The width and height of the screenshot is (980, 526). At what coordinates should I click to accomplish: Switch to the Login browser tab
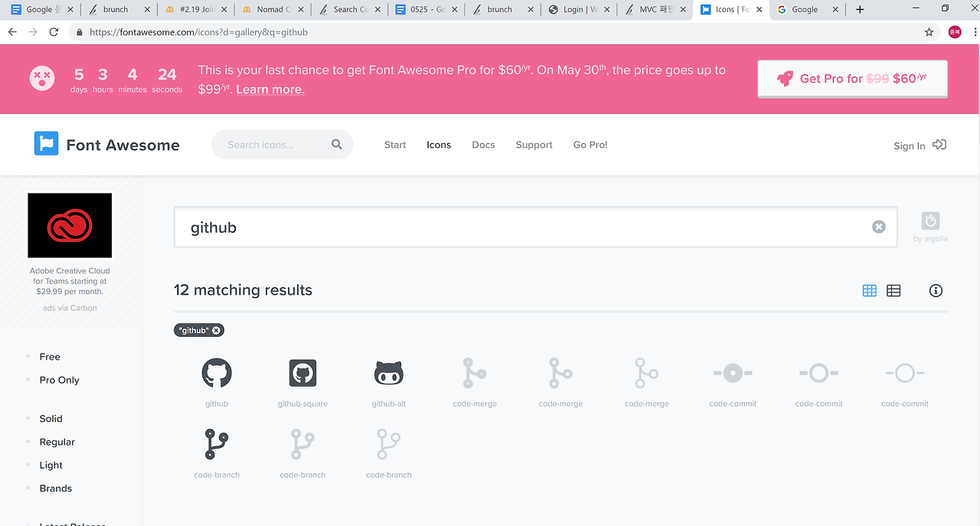580,9
